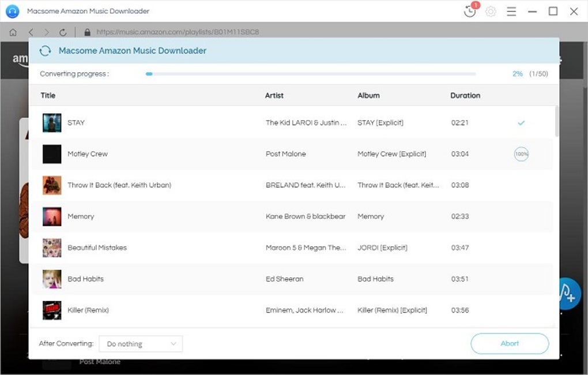Click artist Ed Sheeran

pos(285,279)
